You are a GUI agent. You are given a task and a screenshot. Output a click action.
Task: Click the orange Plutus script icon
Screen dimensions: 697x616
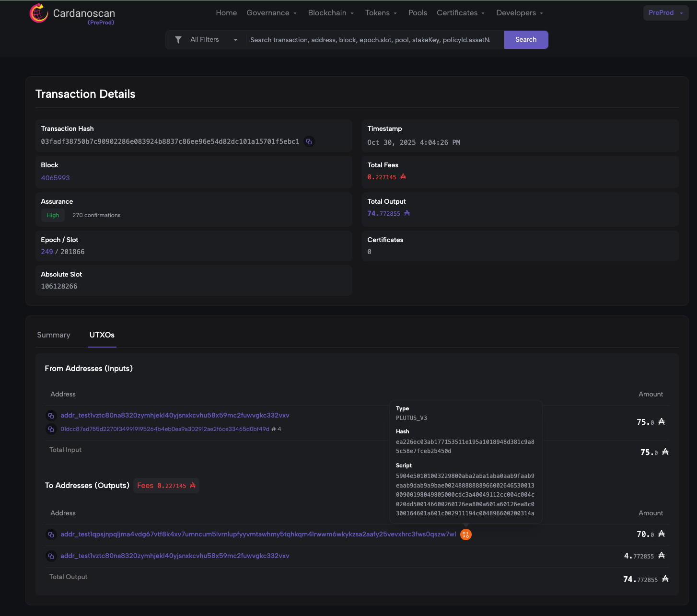pos(465,535)
